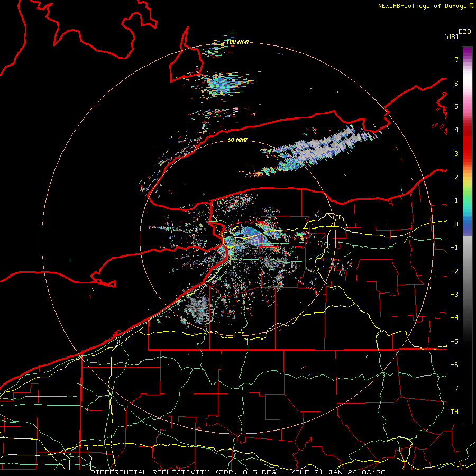Click the DZD product label above the scale
Image resolution: width=476 pixels, height=476 pixels.
point(464,32)
